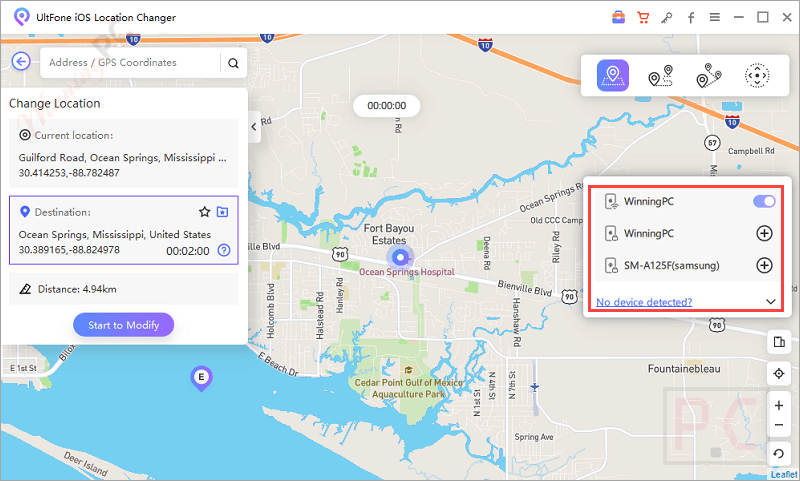The height and width of the screenshot is (481, 800).
Task: Click the Cedar Point Aquaculture Park label
Action: coord(408,388)
